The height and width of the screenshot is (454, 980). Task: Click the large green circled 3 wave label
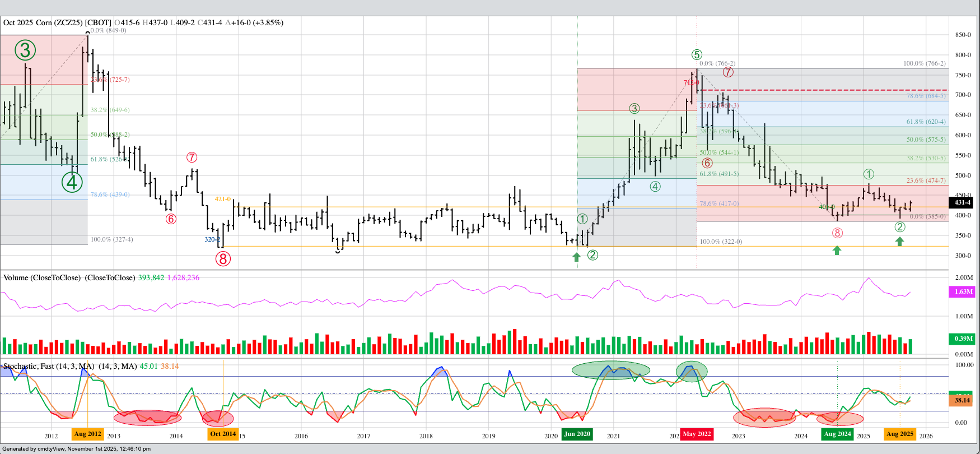(25, 50)
